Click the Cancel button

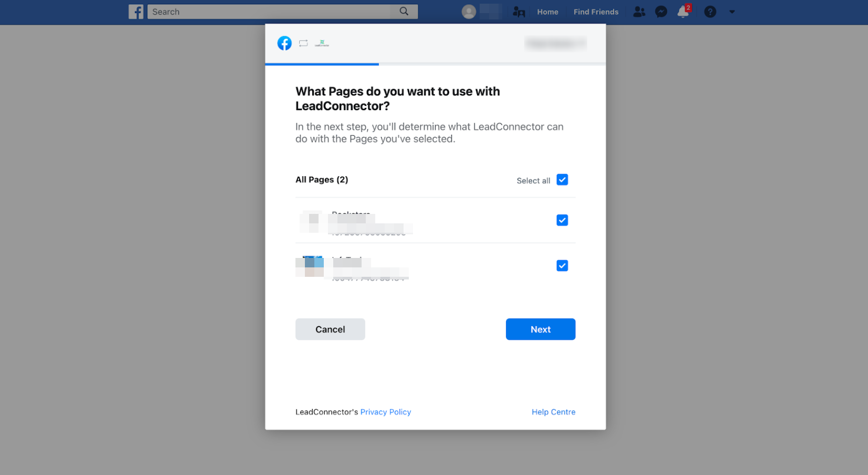(x=330, y=329)
